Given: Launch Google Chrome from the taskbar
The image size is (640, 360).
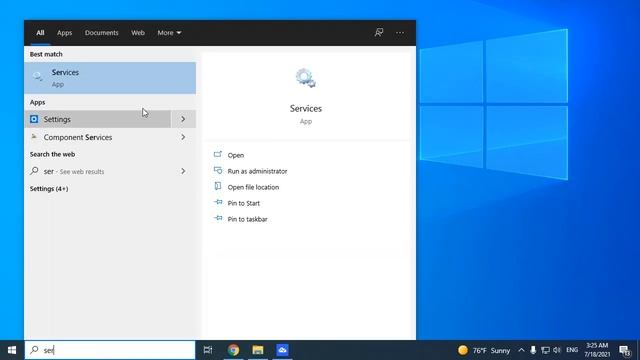Looking at the screenshot, I should click(x=233, y=350).
